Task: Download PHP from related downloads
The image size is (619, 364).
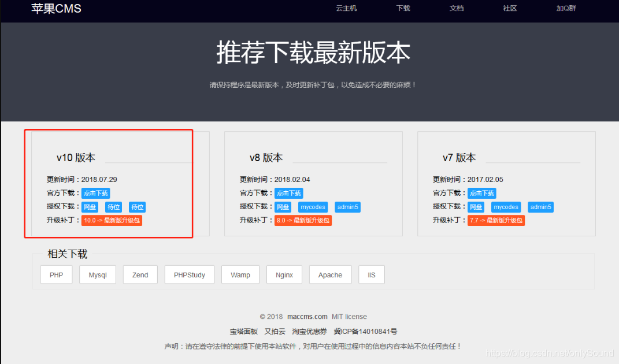Action: (56, 274)
